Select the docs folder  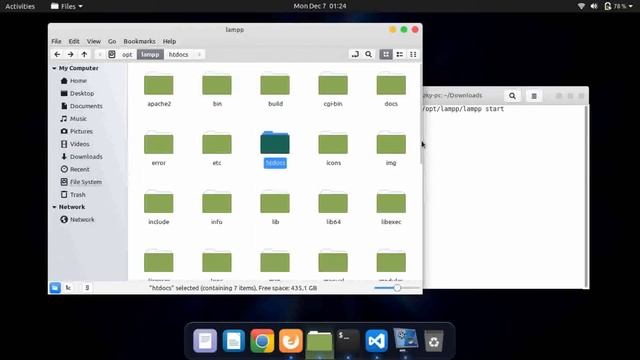[391, 85]
